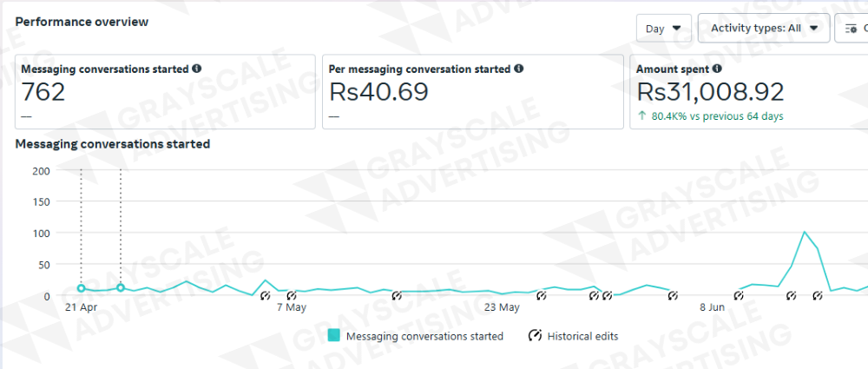Click the Rs31,008.92 Amount spent card
The height and width of the screenshot is (369, 868).
(748, 92)
